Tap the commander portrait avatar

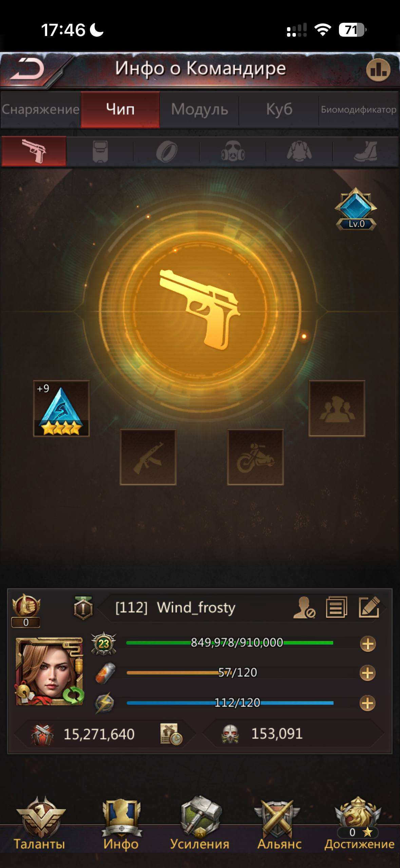click(50, 671)
